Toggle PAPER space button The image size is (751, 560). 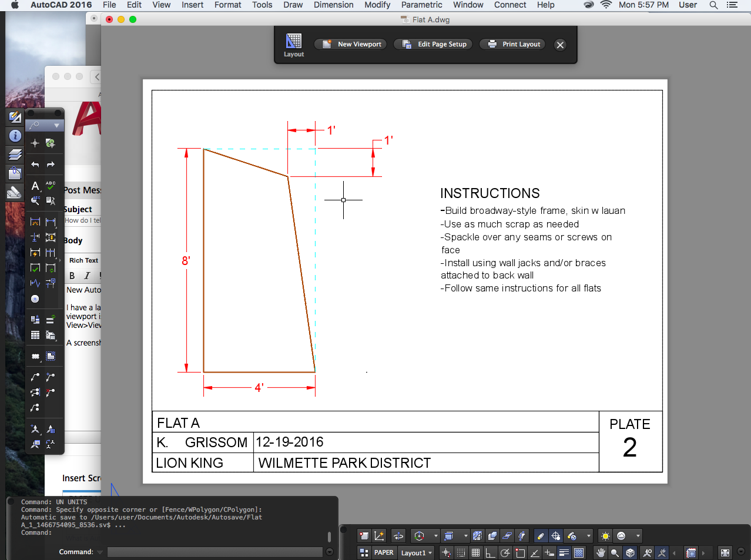tap(384, 552)
